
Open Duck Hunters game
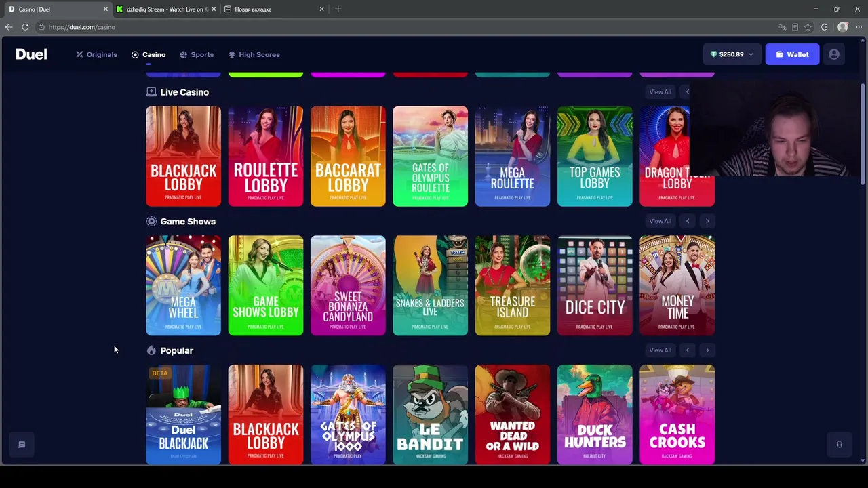point(595,415)
